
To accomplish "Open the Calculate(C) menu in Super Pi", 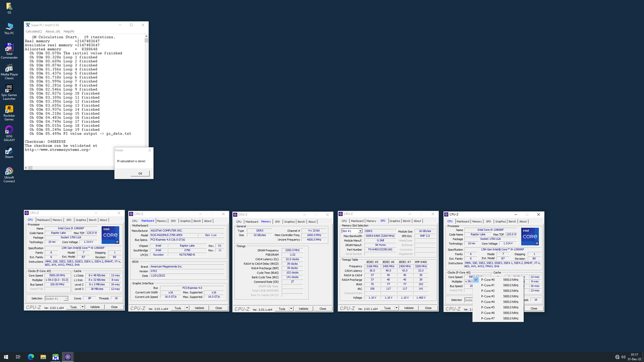I will point(34,31).
